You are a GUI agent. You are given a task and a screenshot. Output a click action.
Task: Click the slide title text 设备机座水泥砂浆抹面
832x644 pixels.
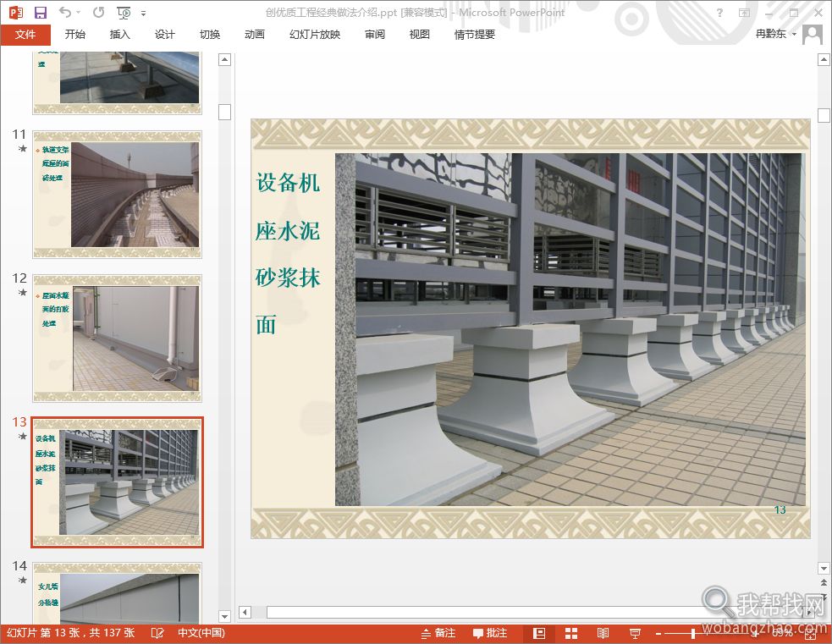pyautogui.click(x=288, y=254)
